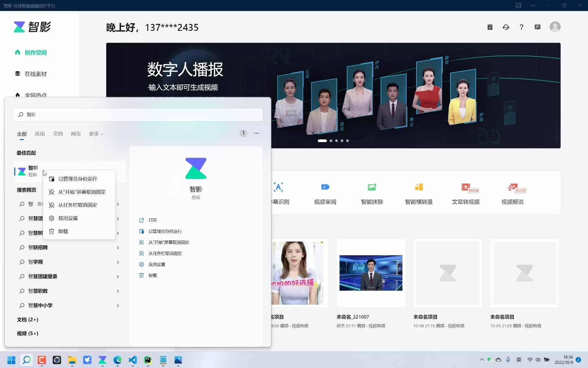
Task: Expand the chevron beside 智慧团 result
Action: click(x=118, y=219)
